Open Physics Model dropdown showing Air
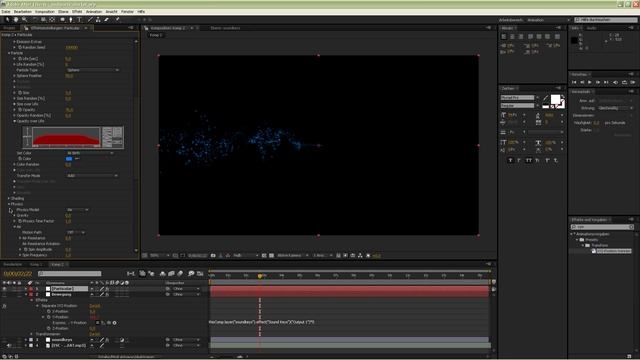Viewport: 640px width, 360px height. [78, 210]
